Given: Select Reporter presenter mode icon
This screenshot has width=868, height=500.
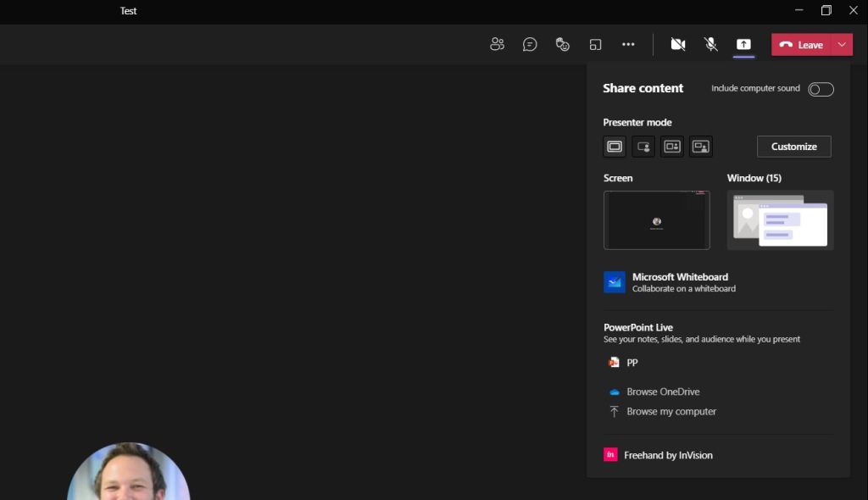Looking at the screenshot, I should [x=701, y=147].
